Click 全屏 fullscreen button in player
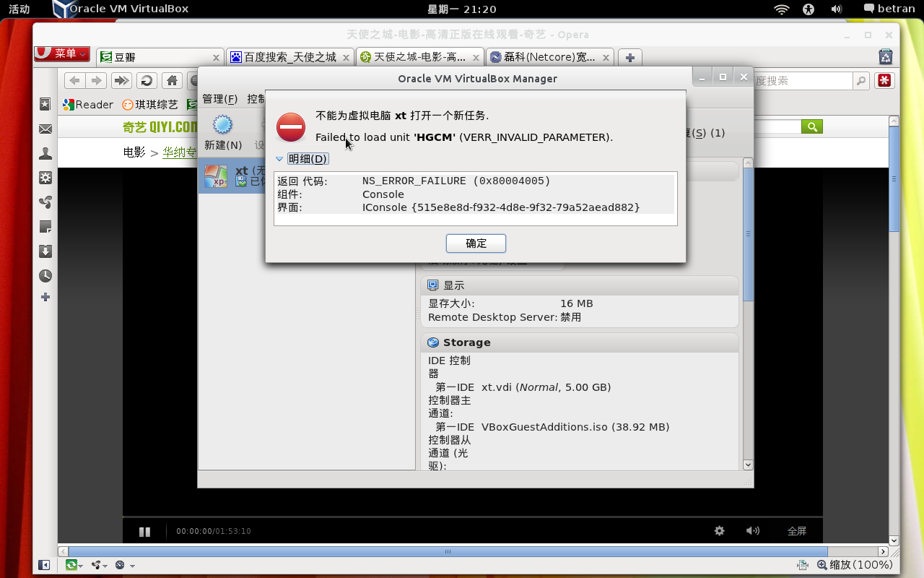The width and height of the screenshot is (924, 578). click(x=797, y=531)
